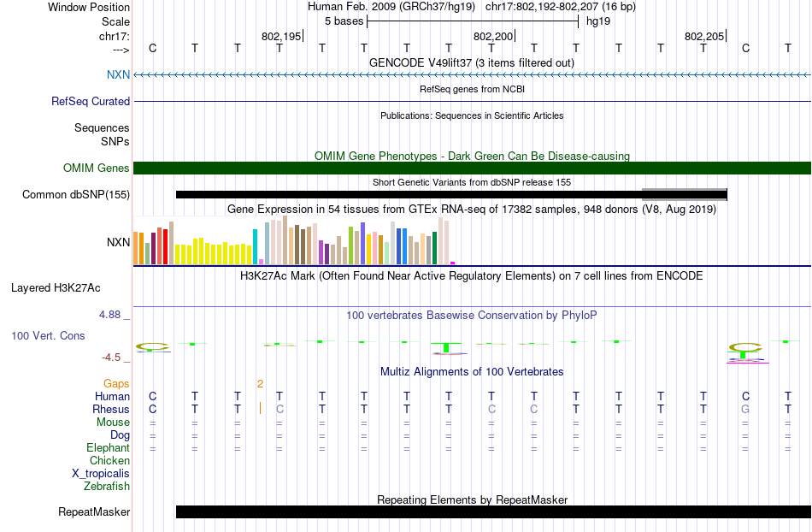Viewport: 812px width, 532px height.
Task: Click the -4.5 PhyloP lower scale value
Action: [x=111, y=358]
